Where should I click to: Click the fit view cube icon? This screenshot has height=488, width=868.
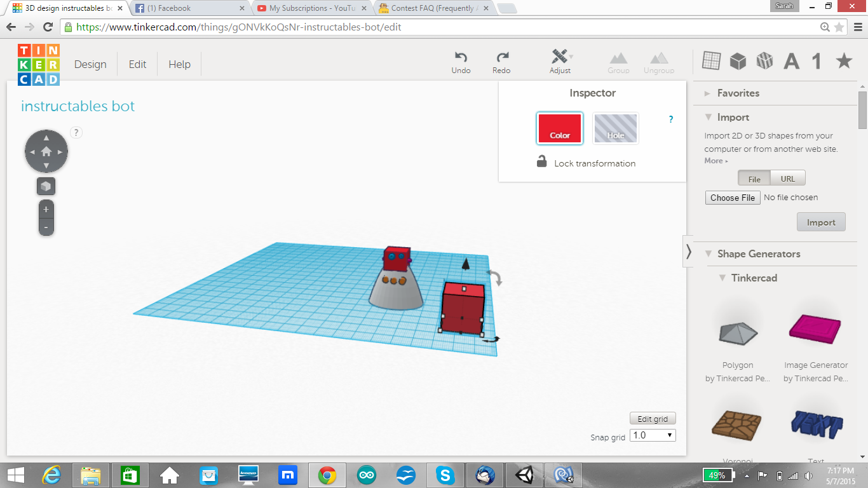point(46,186)
